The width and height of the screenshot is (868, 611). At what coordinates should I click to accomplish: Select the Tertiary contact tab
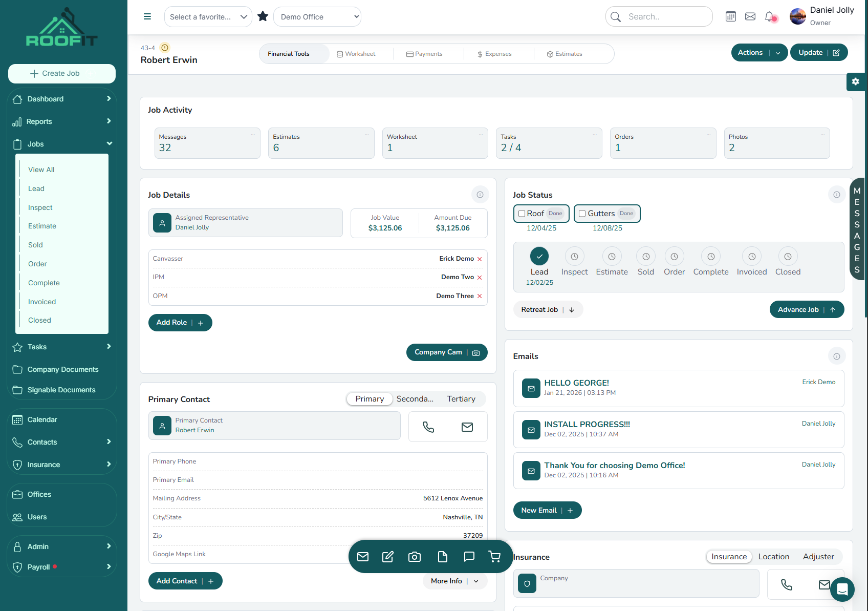pos(461,399)
